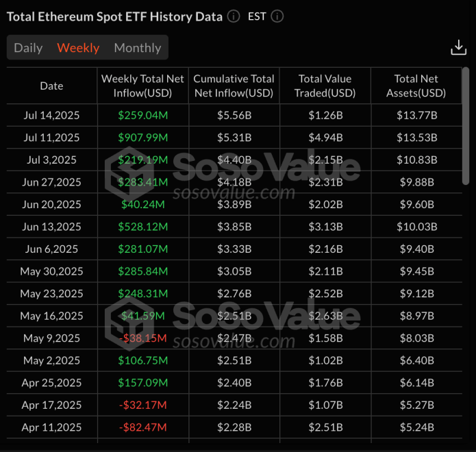
Task: Download the ETF history data
Action: coord(458,47)
